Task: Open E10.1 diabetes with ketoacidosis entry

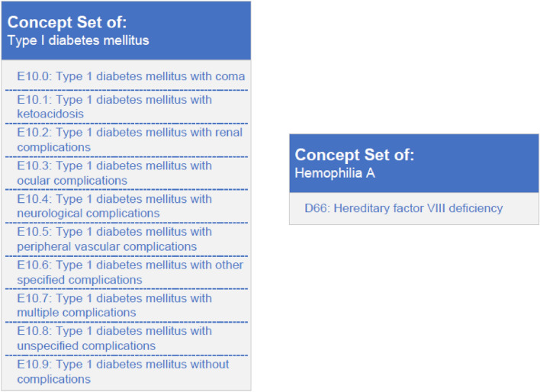Action: point(114,107)
